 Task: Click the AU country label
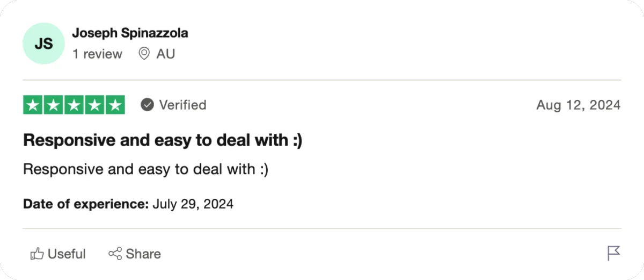click(165, 54)
